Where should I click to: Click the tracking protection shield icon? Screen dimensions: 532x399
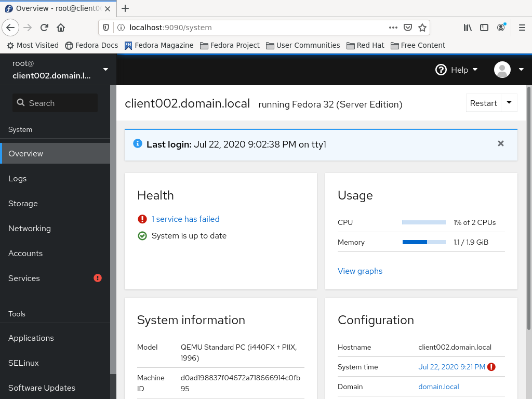[x=106, y=28]
